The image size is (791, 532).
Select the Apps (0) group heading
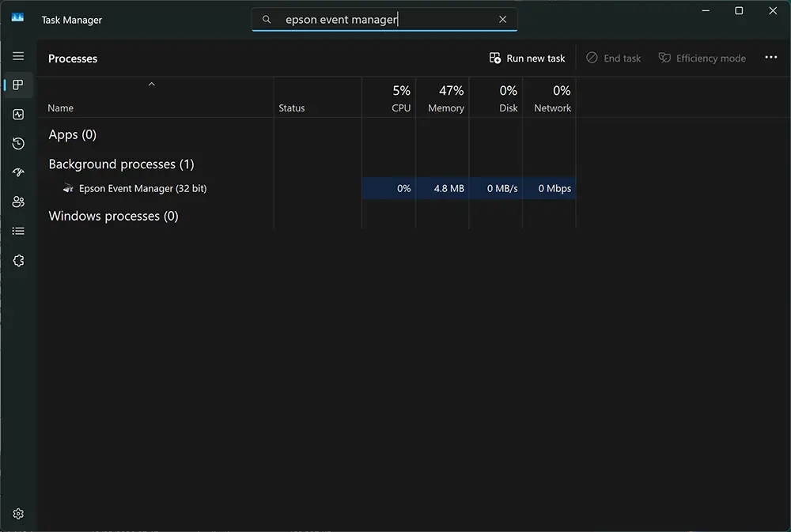click(72, 134)
